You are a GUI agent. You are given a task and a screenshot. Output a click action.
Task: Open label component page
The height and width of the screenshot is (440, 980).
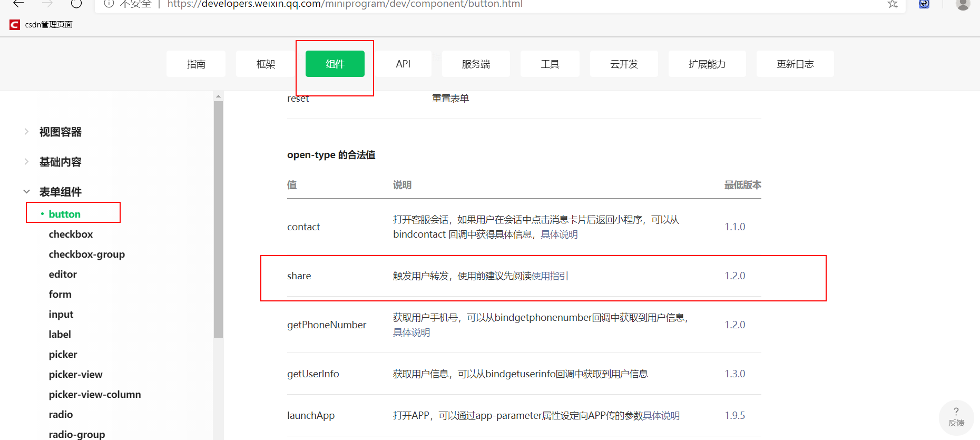click(x=60, y=334)
